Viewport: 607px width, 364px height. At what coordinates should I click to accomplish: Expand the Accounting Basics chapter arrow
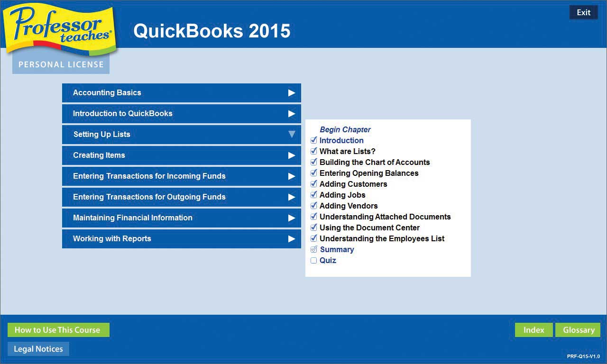tap(292, 93)
